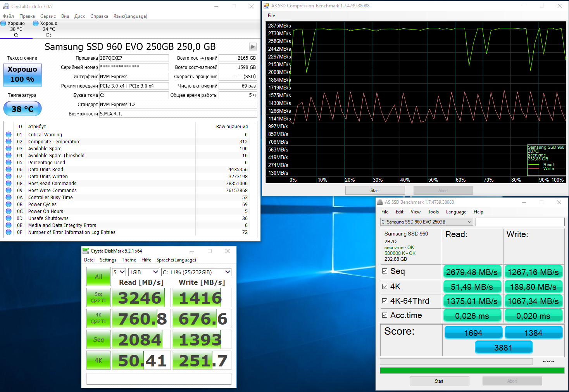This screenshot has height=392, width=569.
Task: Click the 4K write value 251.7
Action: (x=202, y=361)
